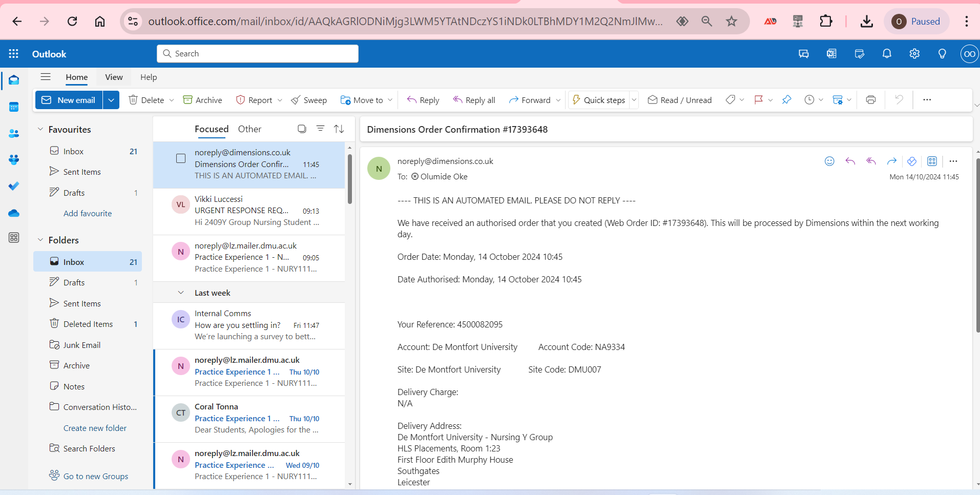Pin the message with the pin icon
Viewport: 980px width, 495px height.
(786, 100)
